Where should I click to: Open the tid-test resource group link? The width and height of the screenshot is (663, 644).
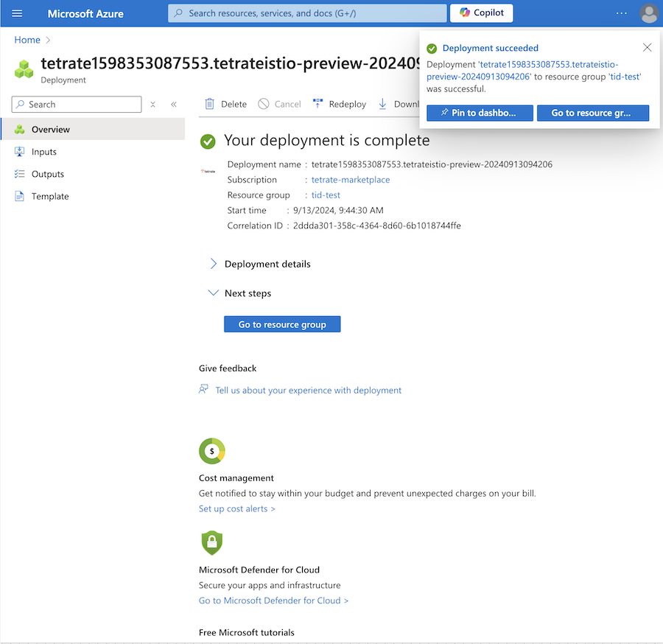(326, 195)
